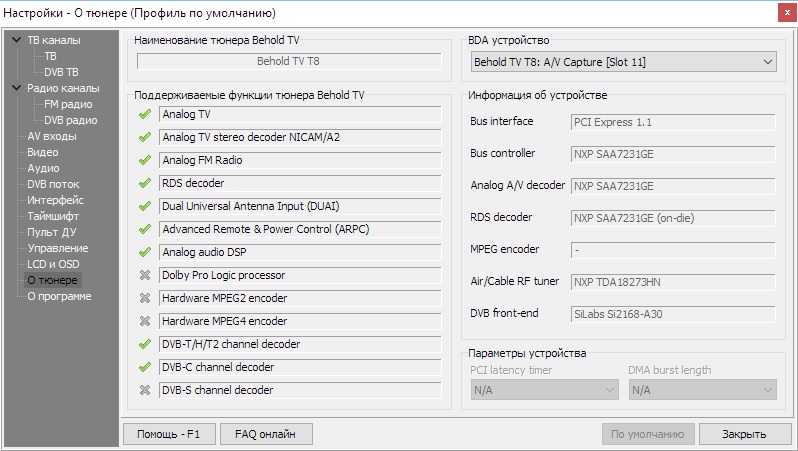Click cross icon beside Hardware MPEG4 encoder

pyautogui.click(x=145, y=321)
